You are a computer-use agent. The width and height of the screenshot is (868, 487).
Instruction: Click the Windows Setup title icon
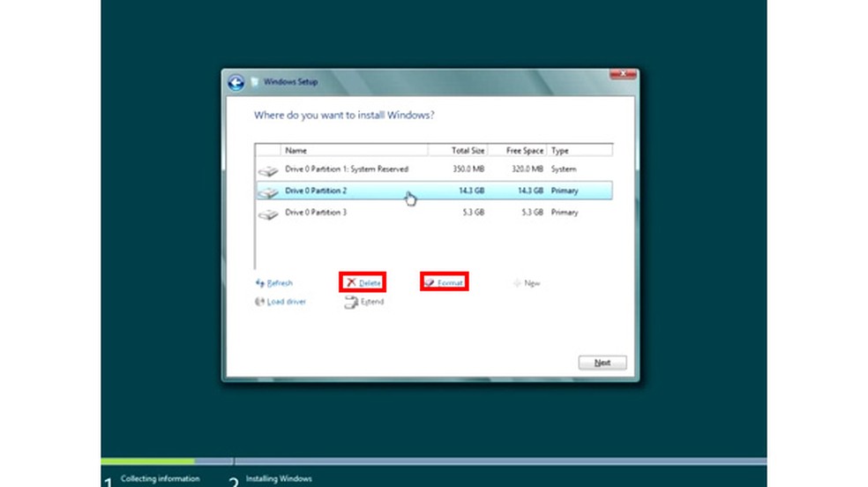click(255, 82)
